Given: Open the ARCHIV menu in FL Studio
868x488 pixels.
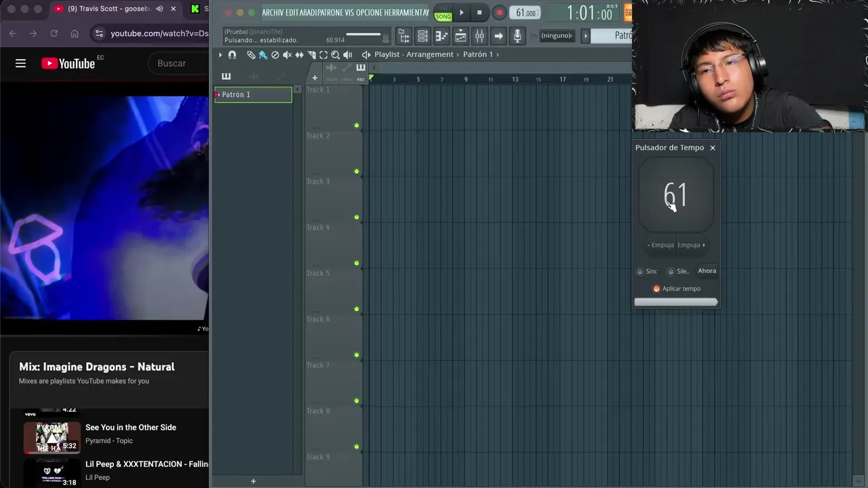Looking at the screenshot, I should pyautogui.click(x=273, y=13).
